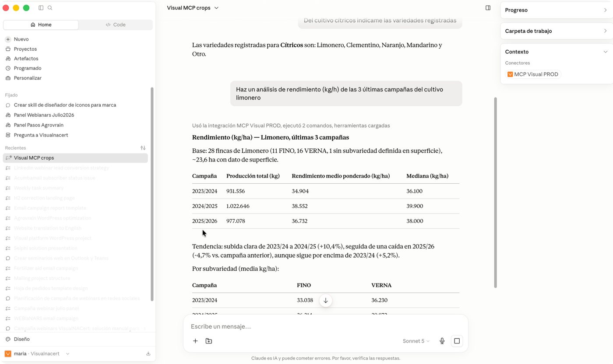Click the pinned Pregunta a Visualnacert icon
The height and width of the screenshot is (364, 613).
(8, 135)
